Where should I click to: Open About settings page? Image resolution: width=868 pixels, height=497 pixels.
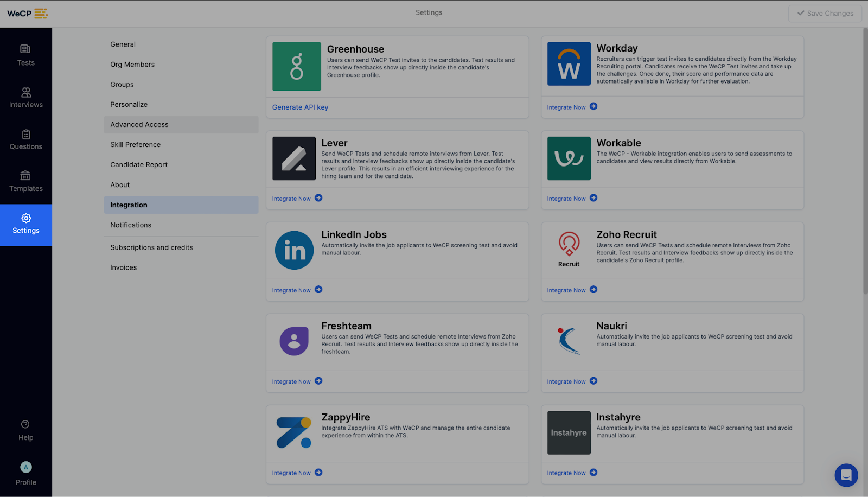pyautogui.click(x=181, y=185)
